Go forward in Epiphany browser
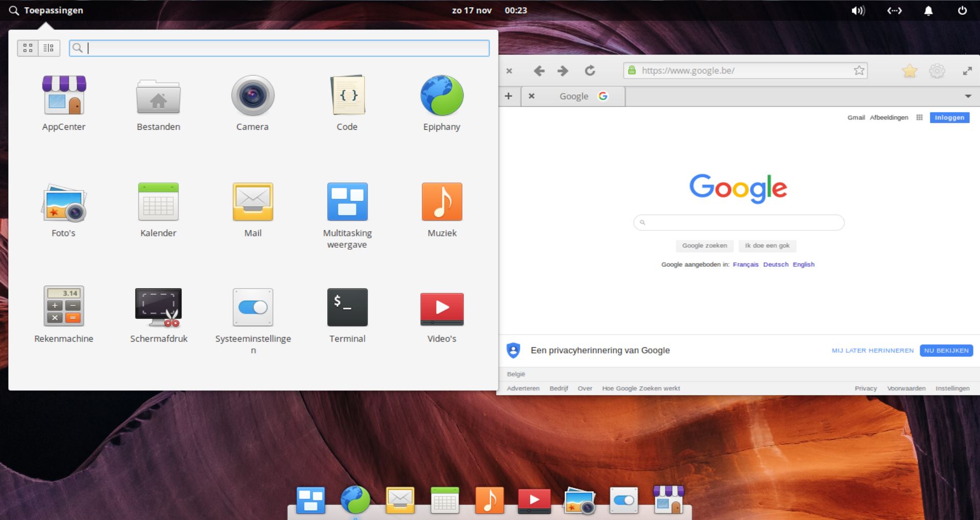Image resolution: width=980 pixels, height=520 pixels. tap(563, 71)
